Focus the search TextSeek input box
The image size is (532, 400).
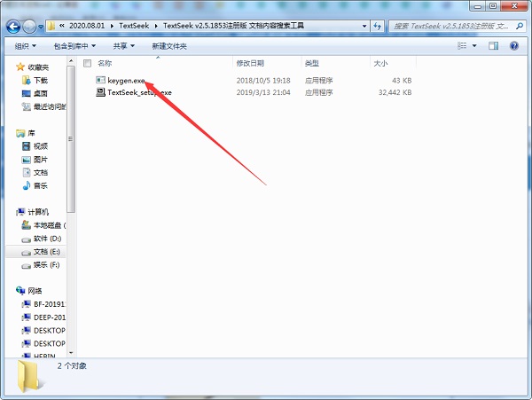(x=450, y=26)
